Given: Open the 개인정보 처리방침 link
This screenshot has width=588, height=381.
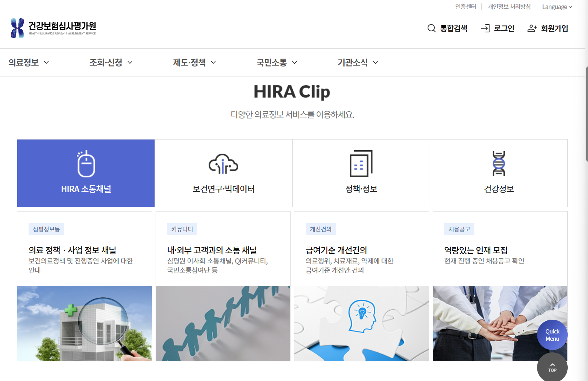Looking at the screenshot, I should point(509,7).
